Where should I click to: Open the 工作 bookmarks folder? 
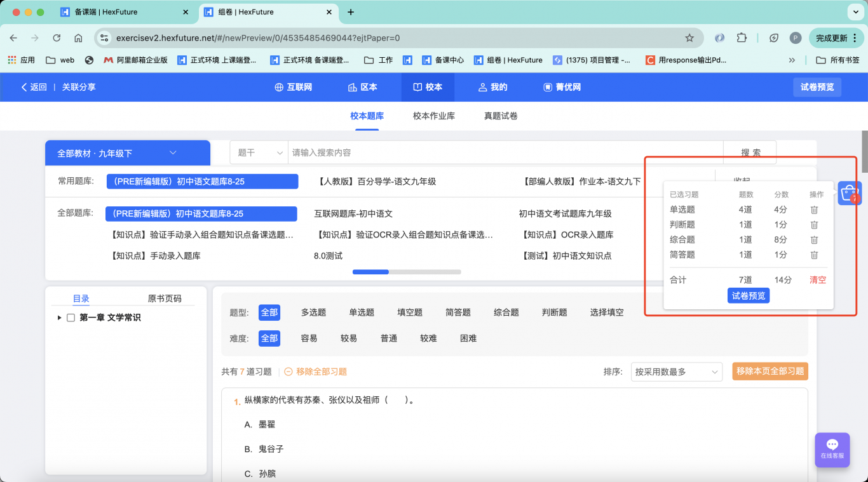coord(379,60)
